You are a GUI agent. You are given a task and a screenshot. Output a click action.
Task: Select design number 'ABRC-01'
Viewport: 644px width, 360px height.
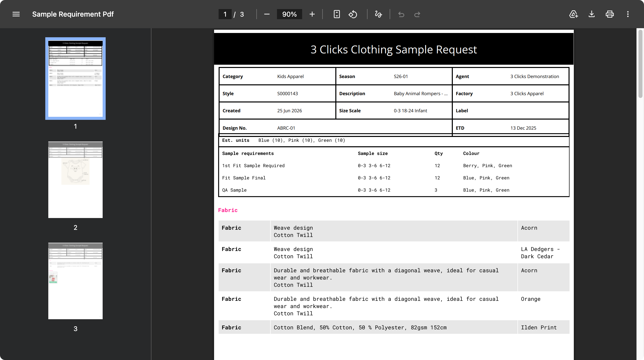click(x=286, y=128)
